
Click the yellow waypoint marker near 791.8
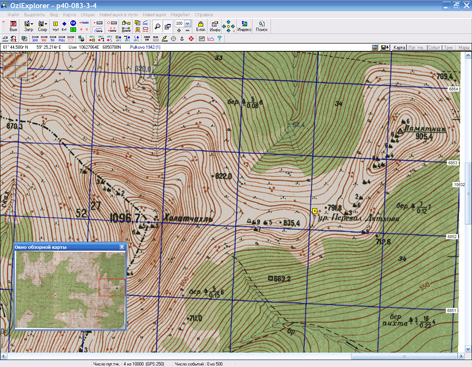tap(314, 211)
